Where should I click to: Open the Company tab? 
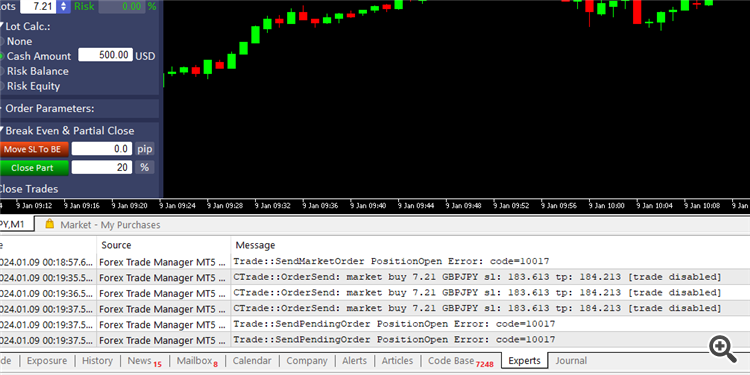click(307, 361)
